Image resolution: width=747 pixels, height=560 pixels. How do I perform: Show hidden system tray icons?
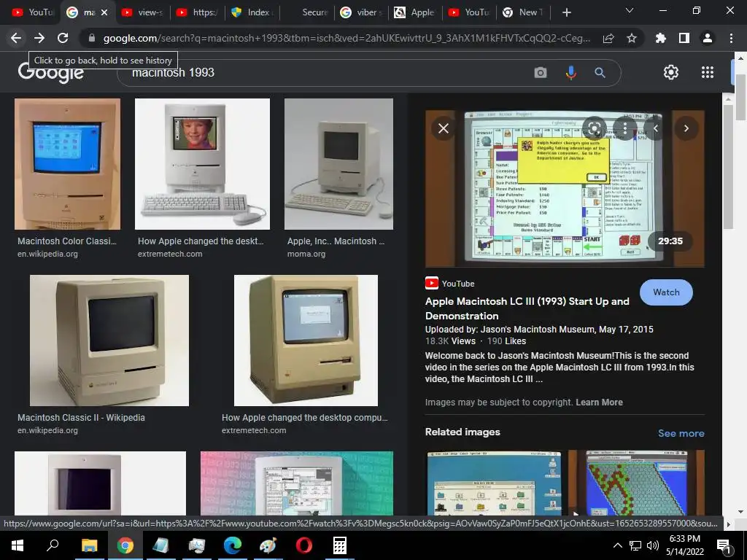coord(617,545)
